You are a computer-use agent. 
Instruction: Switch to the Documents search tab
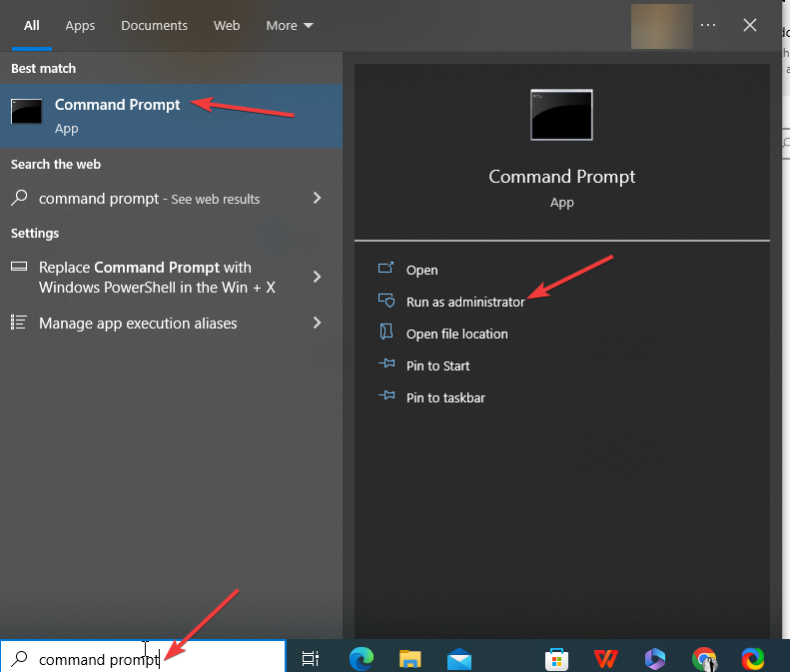[x=154, y=25]
